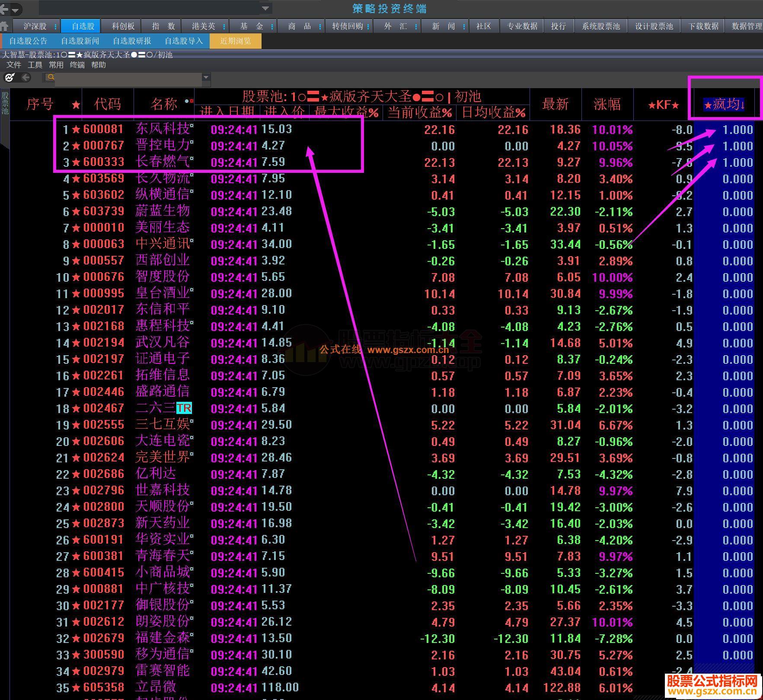
Task: Select stock code 605358
Action: (x=104, y=687)
